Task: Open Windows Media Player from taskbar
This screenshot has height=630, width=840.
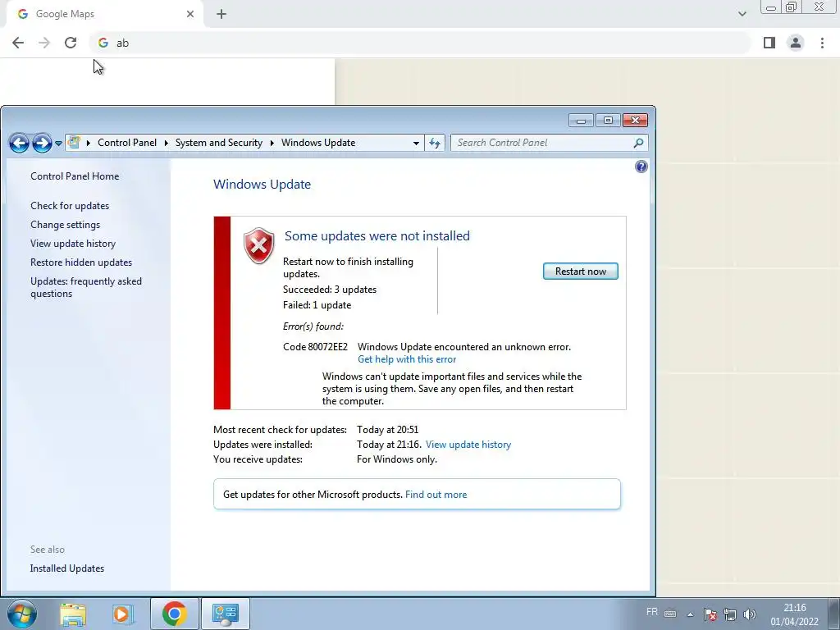Action: (x=123, y=614)
